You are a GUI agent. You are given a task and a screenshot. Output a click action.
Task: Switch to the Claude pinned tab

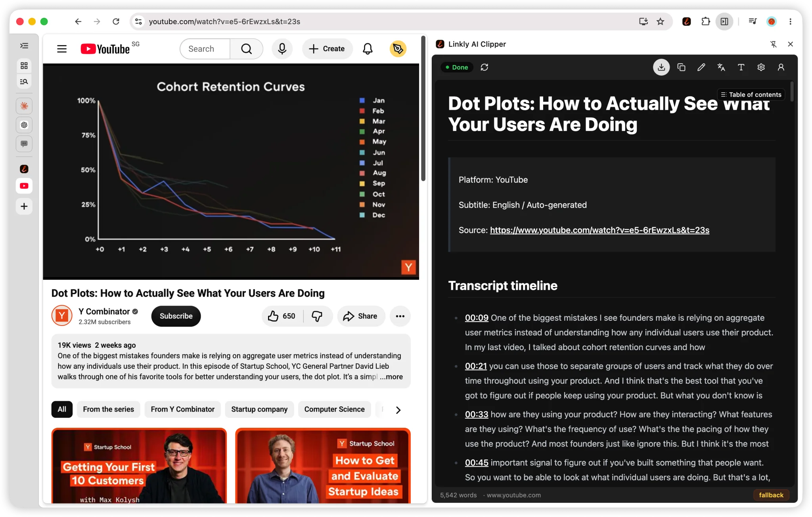pos(24,106)
